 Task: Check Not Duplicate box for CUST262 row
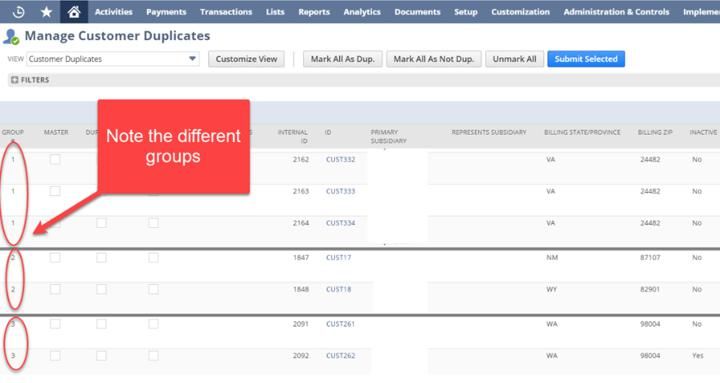click(x=153, y=356)
